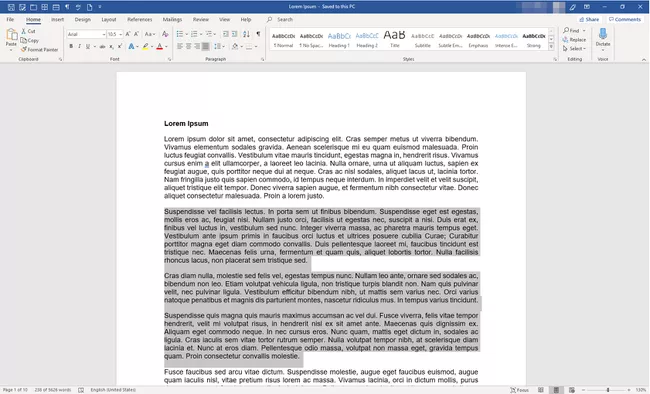Open the pen drawing mode icon in title bar

[x=572, y=7]
